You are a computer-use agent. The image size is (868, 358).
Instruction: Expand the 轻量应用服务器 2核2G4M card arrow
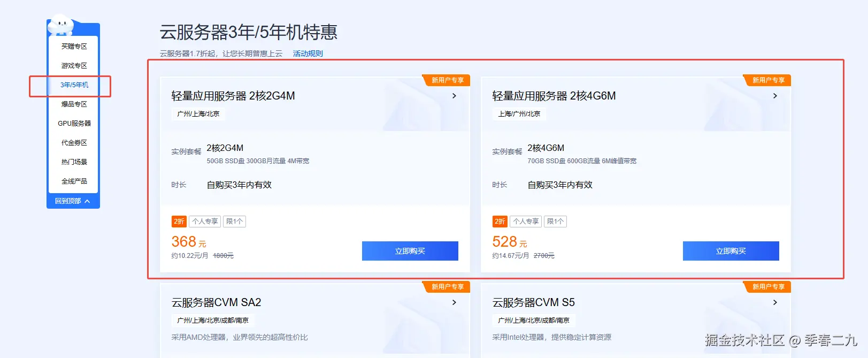[454, 96]
